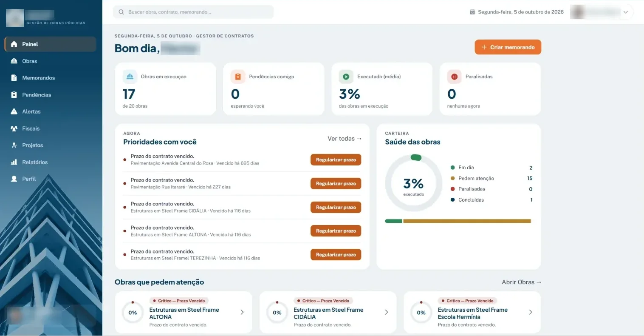Click the Obras icon in sidebar

click(14, 61)
